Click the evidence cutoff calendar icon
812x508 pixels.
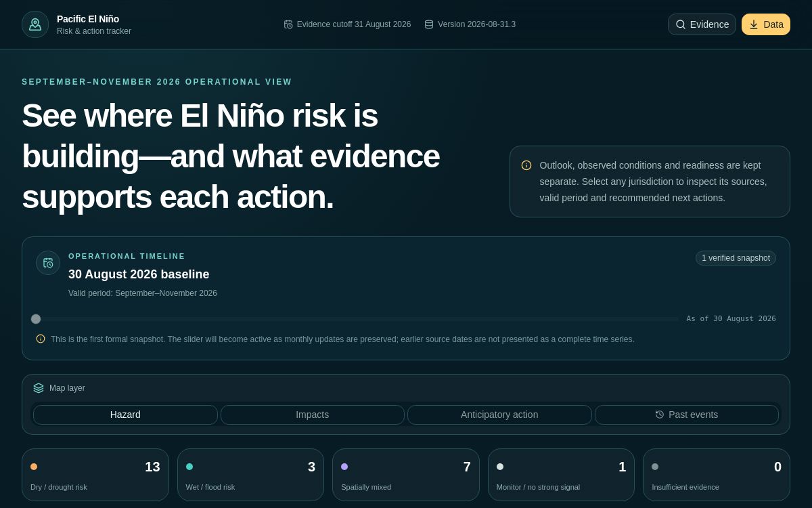coord(288,24)
